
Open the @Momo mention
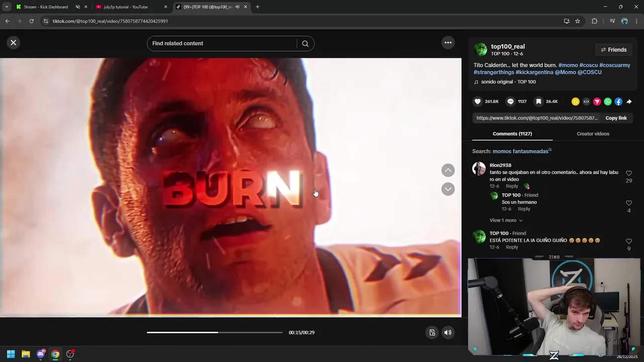[565, 72]
